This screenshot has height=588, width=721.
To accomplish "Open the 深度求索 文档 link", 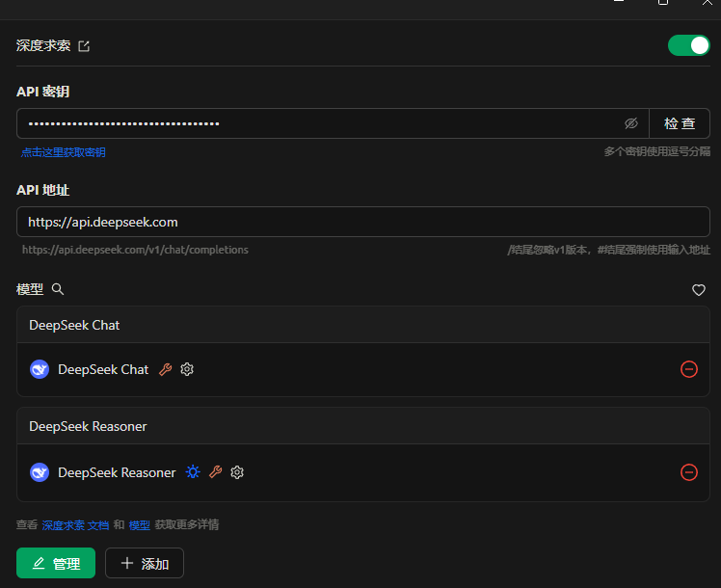I will 75,525.
